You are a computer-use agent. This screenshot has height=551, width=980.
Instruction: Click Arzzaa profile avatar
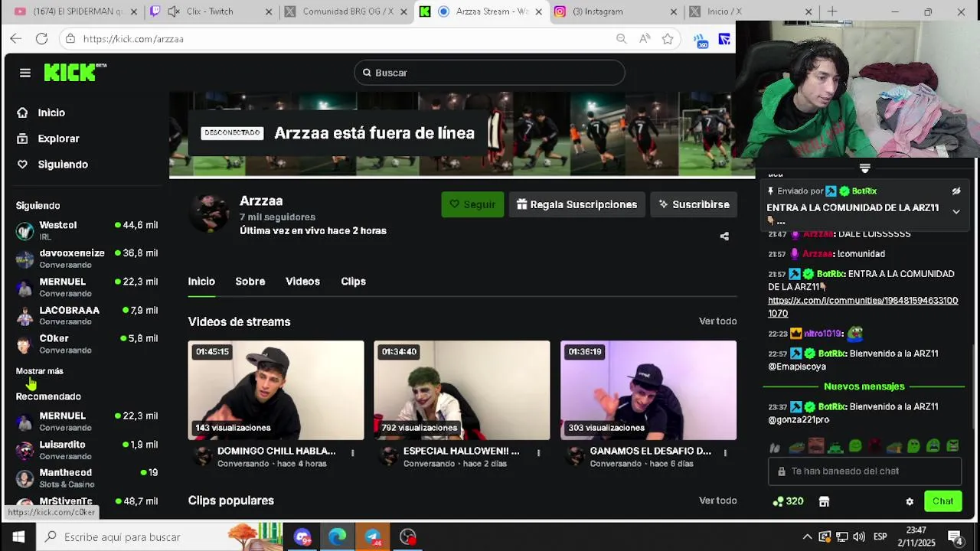(x=209, y=213)
